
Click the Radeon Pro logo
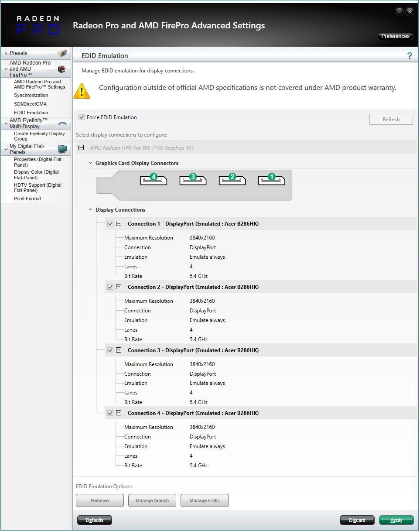38,25
